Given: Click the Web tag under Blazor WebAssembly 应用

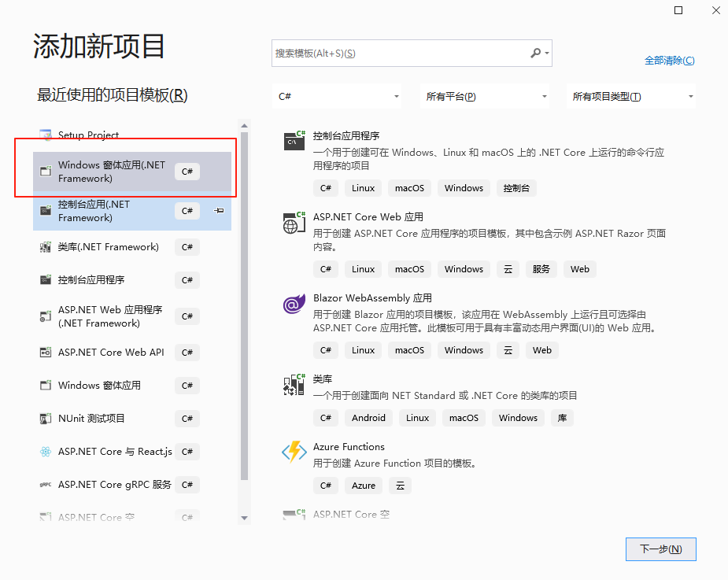Looking at the screenshot, I should tap(541, 350).
